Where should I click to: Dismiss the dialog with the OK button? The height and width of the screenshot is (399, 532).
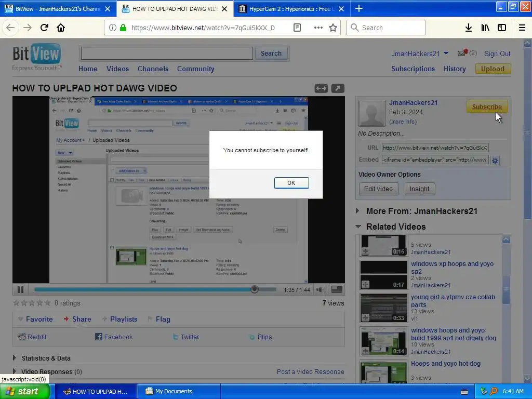[x=291, y=183]
